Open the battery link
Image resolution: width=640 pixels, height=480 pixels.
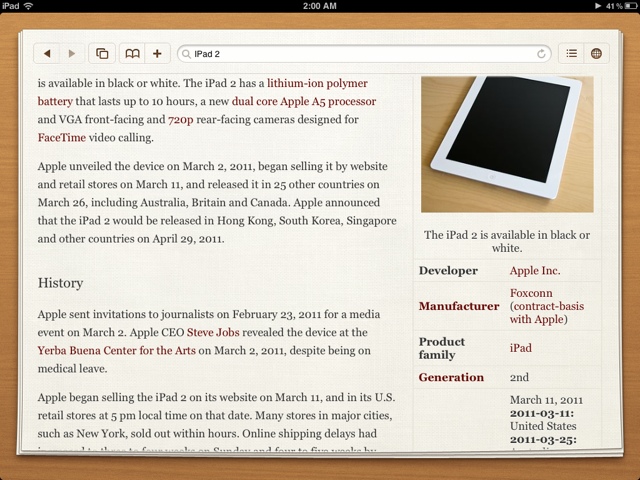coord(55,101)
